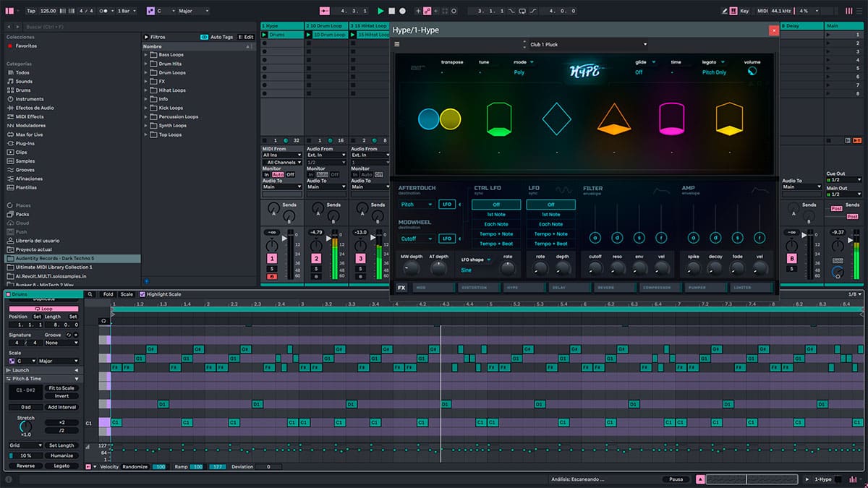This screenshot has height=488, width=868.
Task: Toggle the Follow playback button
Action: tap(324, 11)
